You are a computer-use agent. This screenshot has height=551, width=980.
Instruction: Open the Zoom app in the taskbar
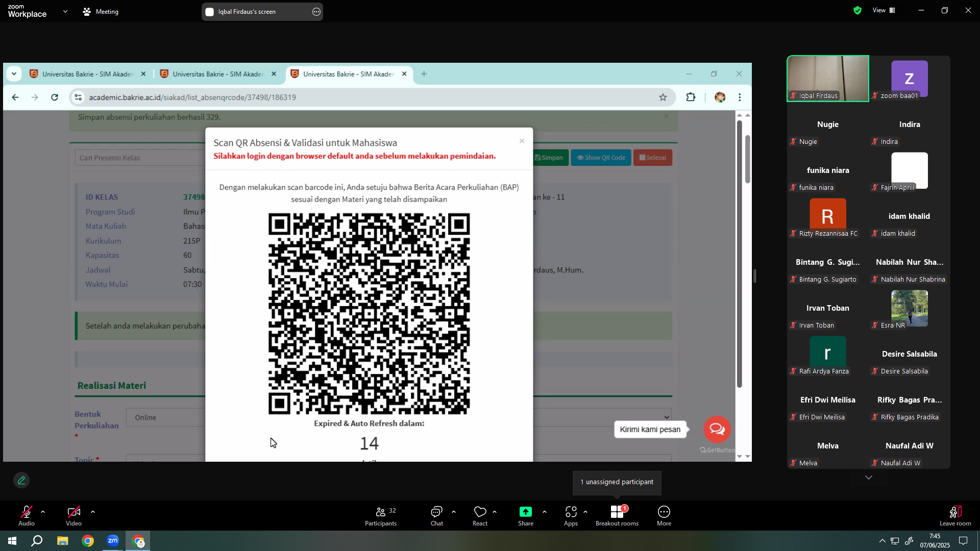(113, 541)
